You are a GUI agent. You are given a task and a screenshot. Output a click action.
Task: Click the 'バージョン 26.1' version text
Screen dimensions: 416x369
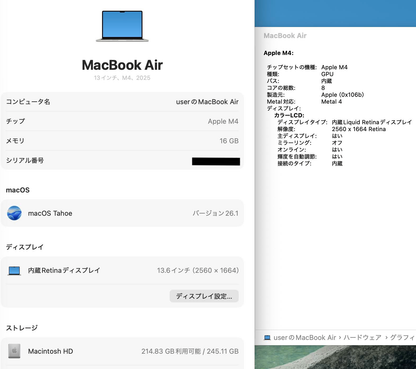[x=216, y=213]
